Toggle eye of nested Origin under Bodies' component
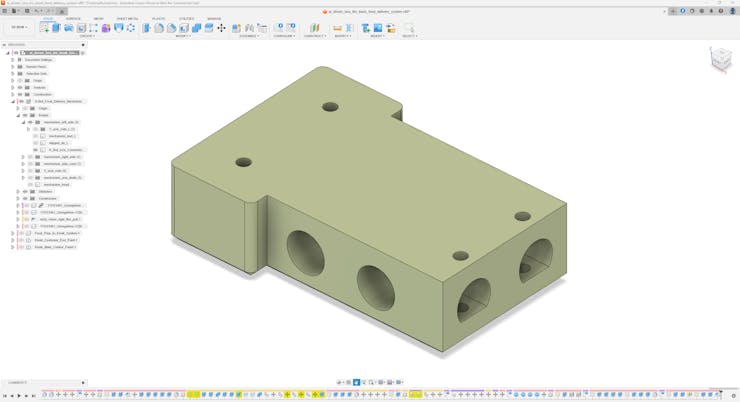The width and height of the screenshot is (740, 402). 25,108
